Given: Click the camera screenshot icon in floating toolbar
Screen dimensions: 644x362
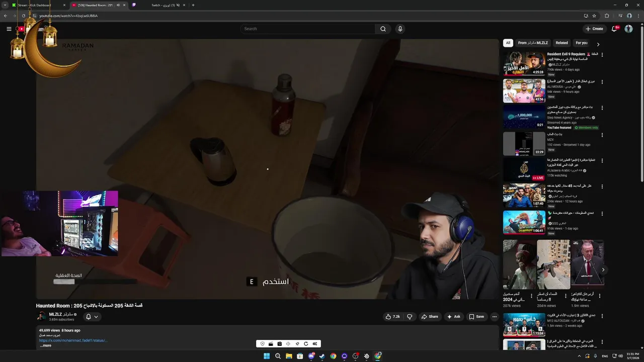Looking at the screenshot, I should coord(279,344).
